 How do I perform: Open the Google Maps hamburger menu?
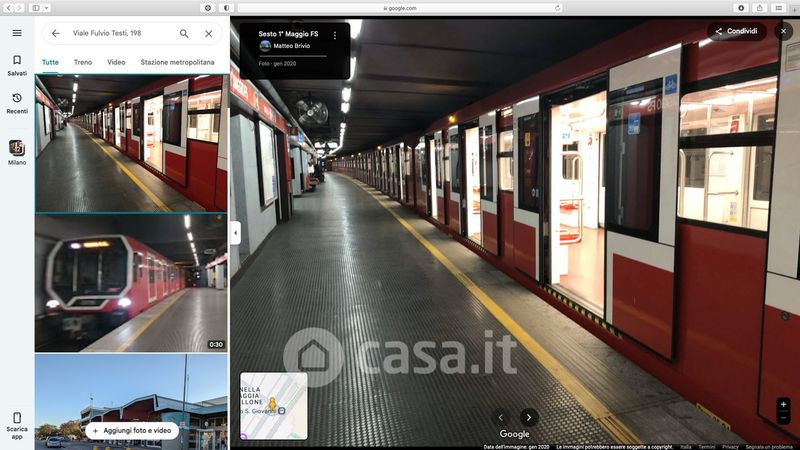click(17, 33)
